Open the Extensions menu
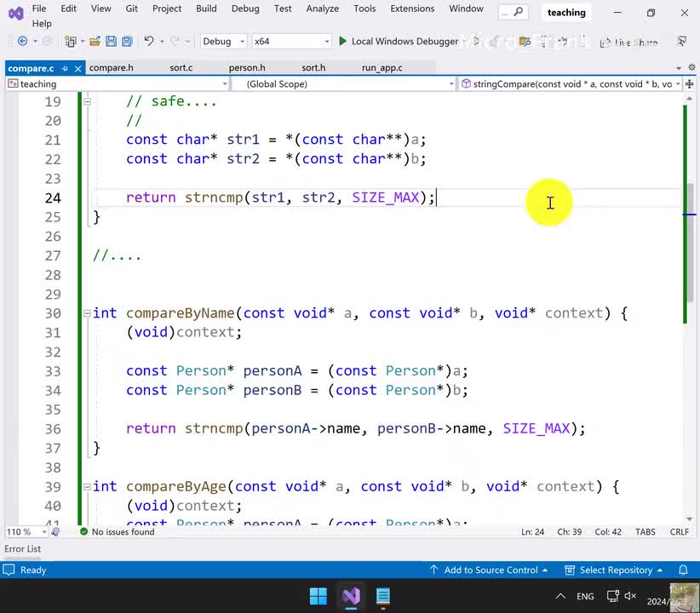This screenshot has height=613, width=700. point(412,9)
